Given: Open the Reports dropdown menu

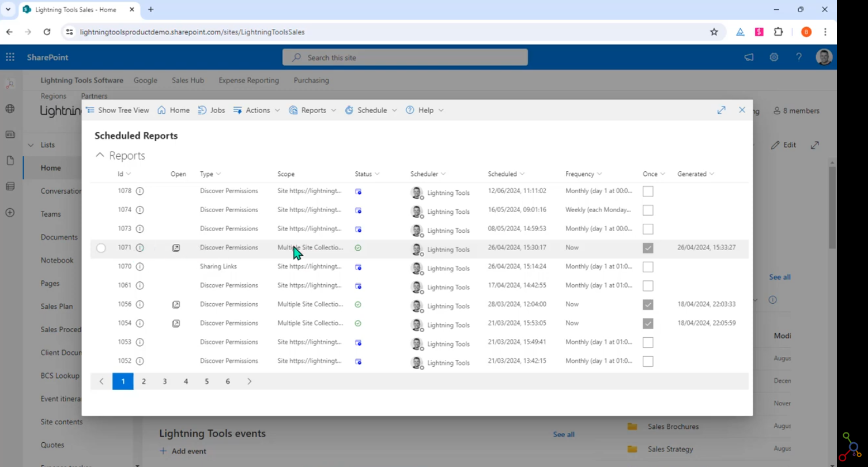Looking at the screenshot, I should click(312, 110).
